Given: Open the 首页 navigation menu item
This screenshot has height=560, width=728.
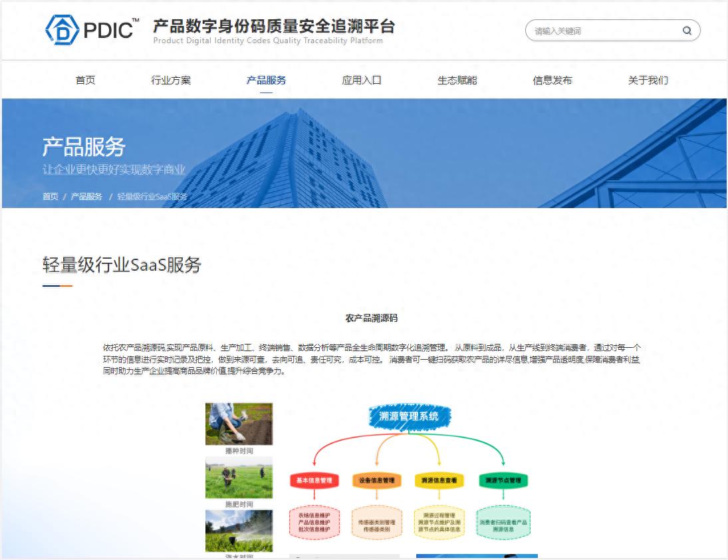Looking at the screenshot, I should click(x=85, y=80).
